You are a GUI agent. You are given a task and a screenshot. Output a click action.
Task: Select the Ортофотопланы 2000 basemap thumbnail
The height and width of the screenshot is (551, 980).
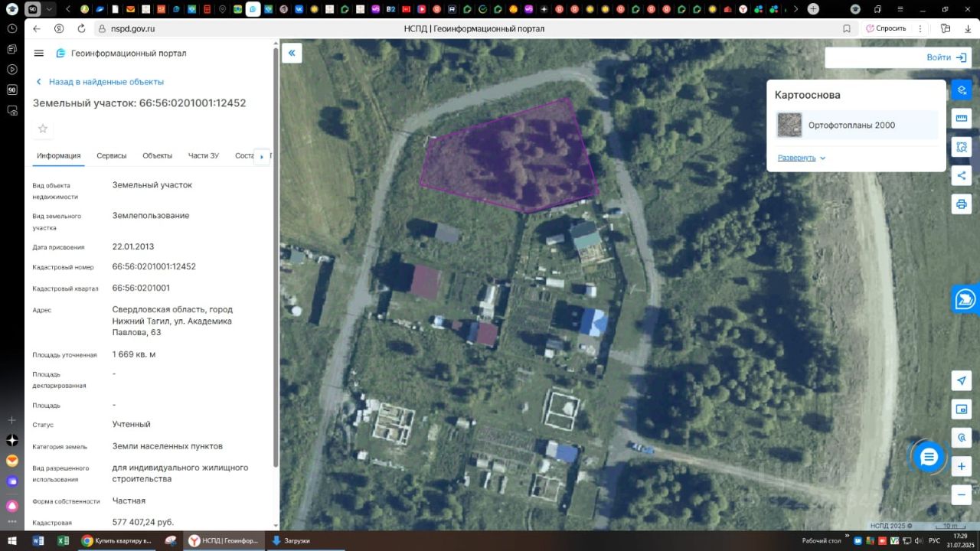click(x=789, y=125)
